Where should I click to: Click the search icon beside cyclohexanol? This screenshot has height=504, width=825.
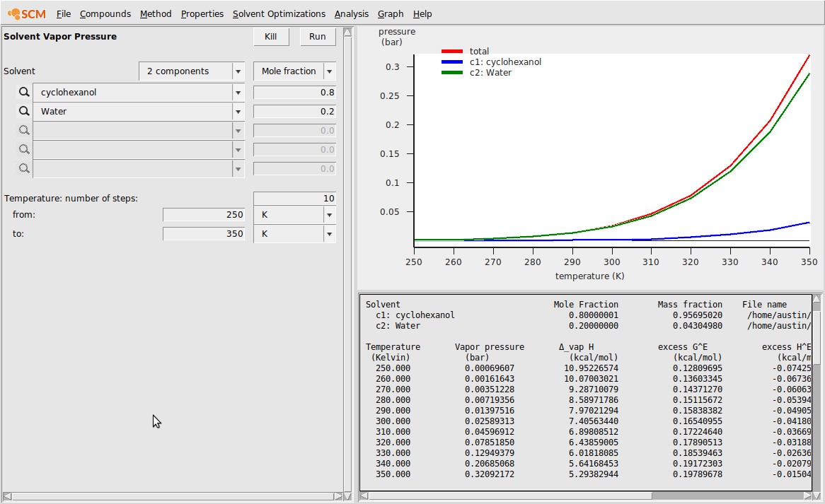[24, 93]
